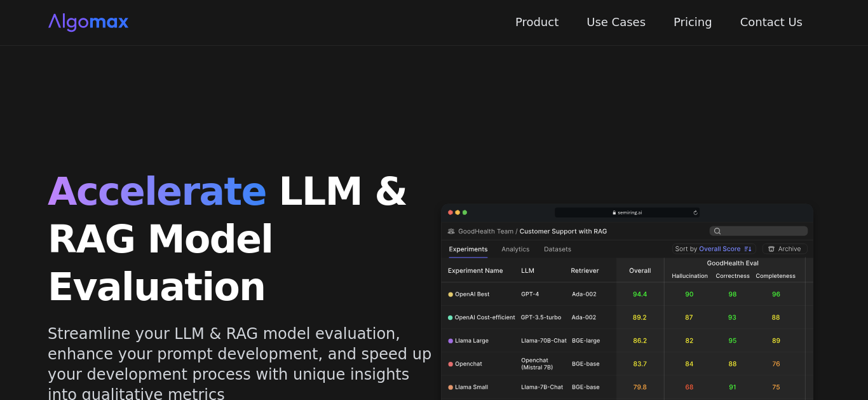This screenshot has width=868, height=400.
Task: Click the red dot beside Openchat
Action: click(451, 364)
